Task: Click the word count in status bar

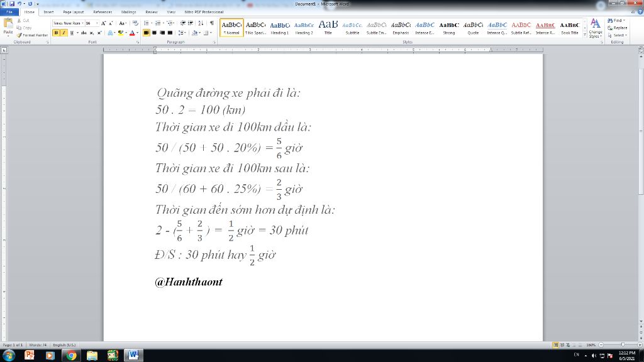Action: pyautogui.click(x=38, y=345)
